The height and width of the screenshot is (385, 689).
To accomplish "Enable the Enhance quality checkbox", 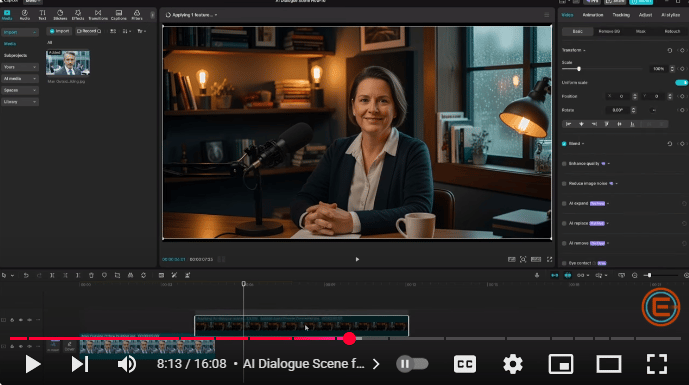I will coord(564,163).
